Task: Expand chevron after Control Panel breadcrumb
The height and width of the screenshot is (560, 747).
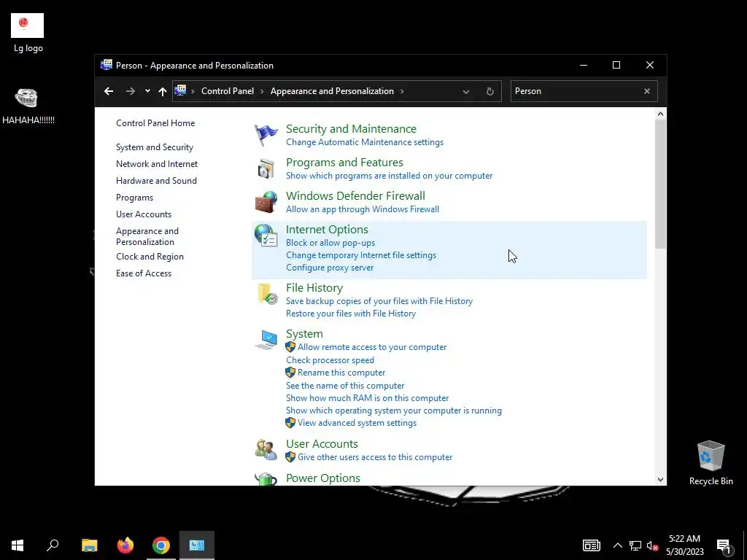Action: pyautogui.click(x=262, y=91)
